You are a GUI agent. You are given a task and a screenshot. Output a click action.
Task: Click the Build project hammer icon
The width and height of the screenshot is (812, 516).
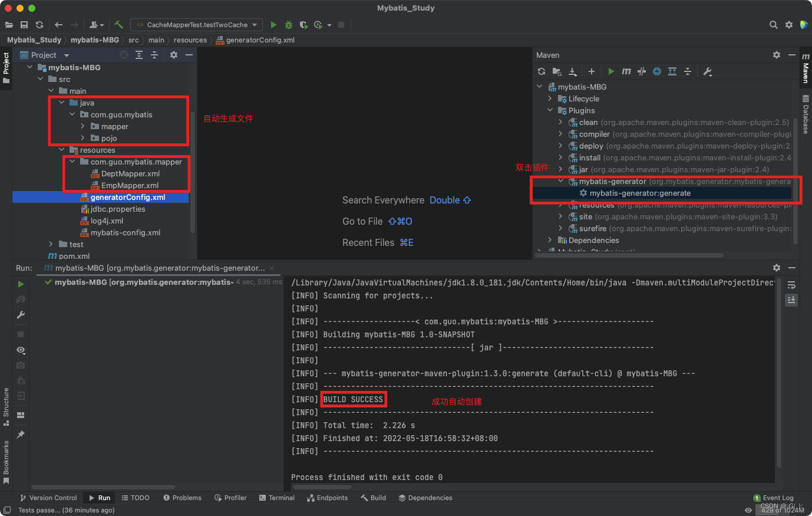pos(119,25)
